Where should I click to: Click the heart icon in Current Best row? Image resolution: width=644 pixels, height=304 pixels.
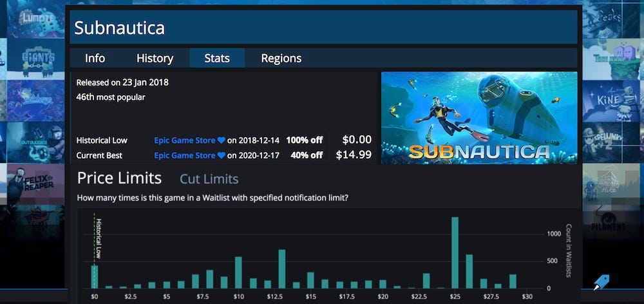coord(221,155)
